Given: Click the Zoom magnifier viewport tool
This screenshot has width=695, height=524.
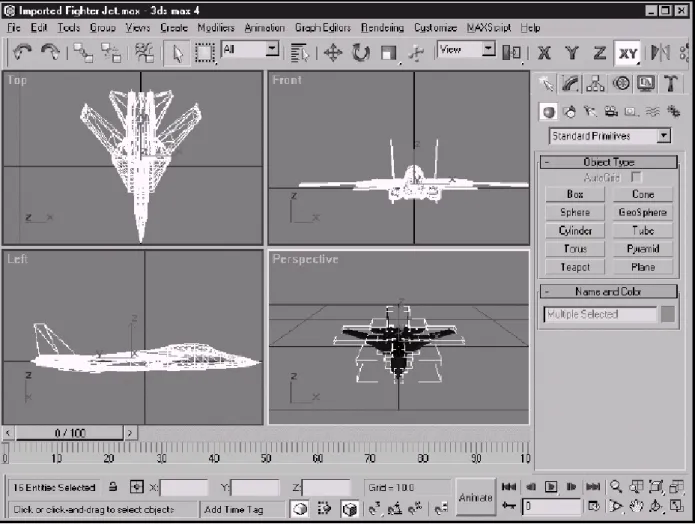Looking at the screenshot, I should (616, 487).
